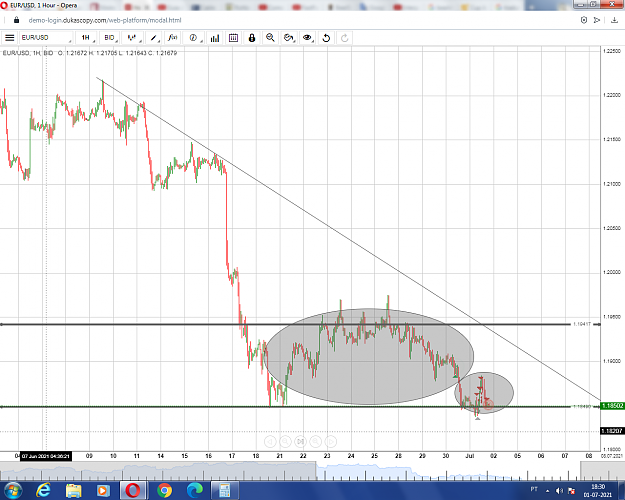Click the zoom out chart button
Viewport: 625px width, 500px height.
(x=285, y=441)
